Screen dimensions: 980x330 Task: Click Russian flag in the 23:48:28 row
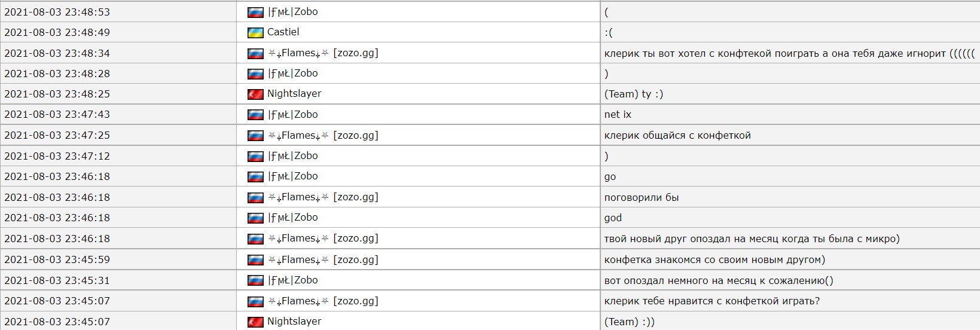255,74
